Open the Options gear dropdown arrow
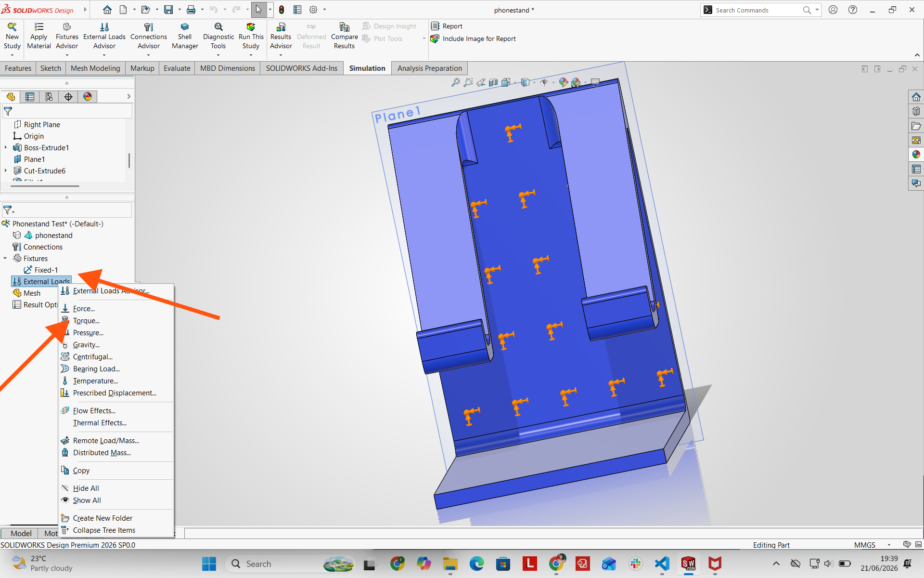Viewport: 924px width, 578px height. point(324,10)
